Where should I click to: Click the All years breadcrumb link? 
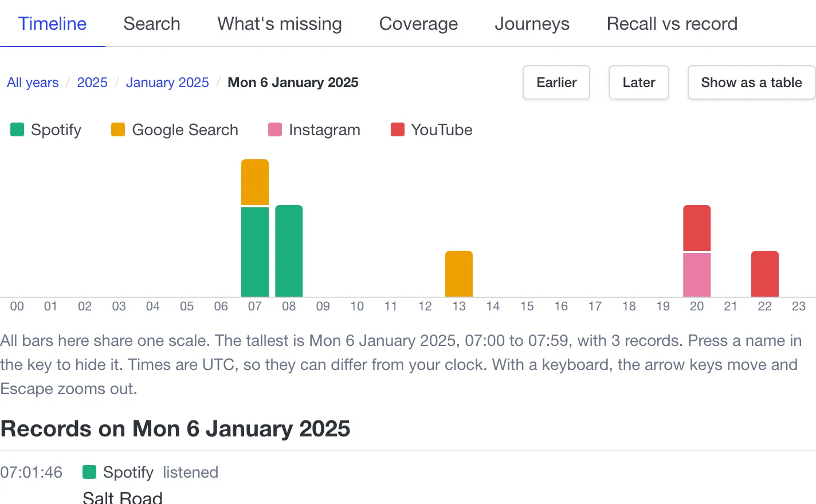click(33, 82)
